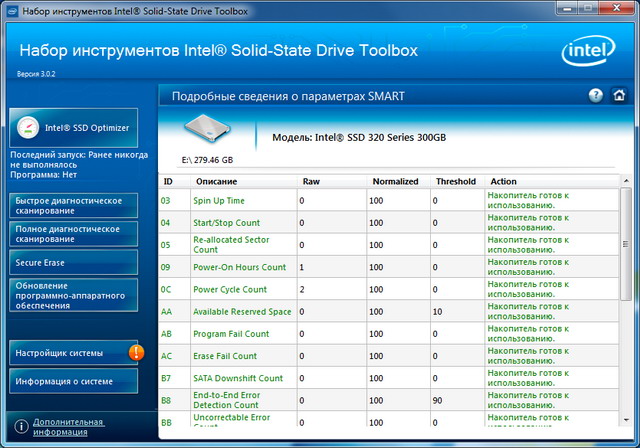Click ID AC in the table
Screen dimensions: 640x448
166,356
